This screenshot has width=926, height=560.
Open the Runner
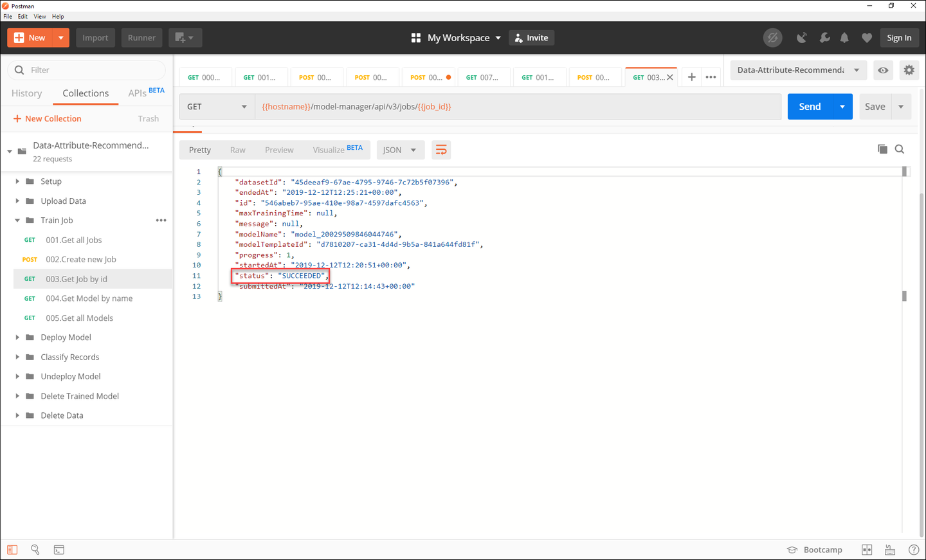coord(141,38)
